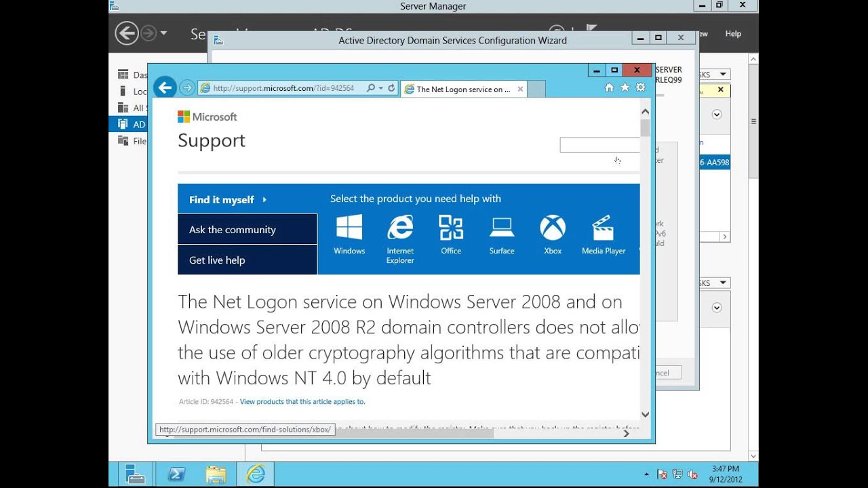Image resolution: width=868 pixels, height=488 pixels.
Task: Click the taskbar clock showing 3:47 PM
Action: coord(726,474)
